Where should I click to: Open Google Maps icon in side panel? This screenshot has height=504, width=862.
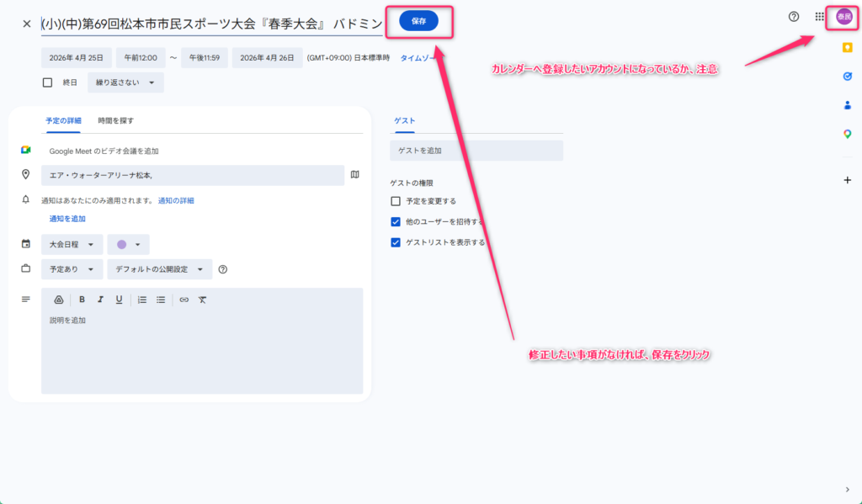pyautogui.click(x=847, y=134)
